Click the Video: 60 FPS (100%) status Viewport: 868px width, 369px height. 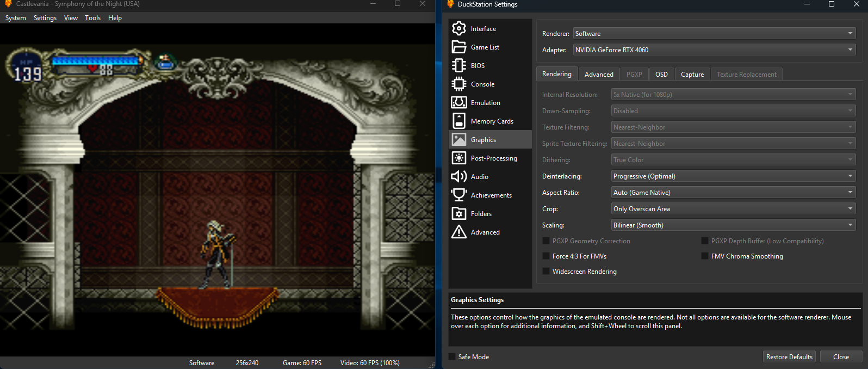coord(370,363)
